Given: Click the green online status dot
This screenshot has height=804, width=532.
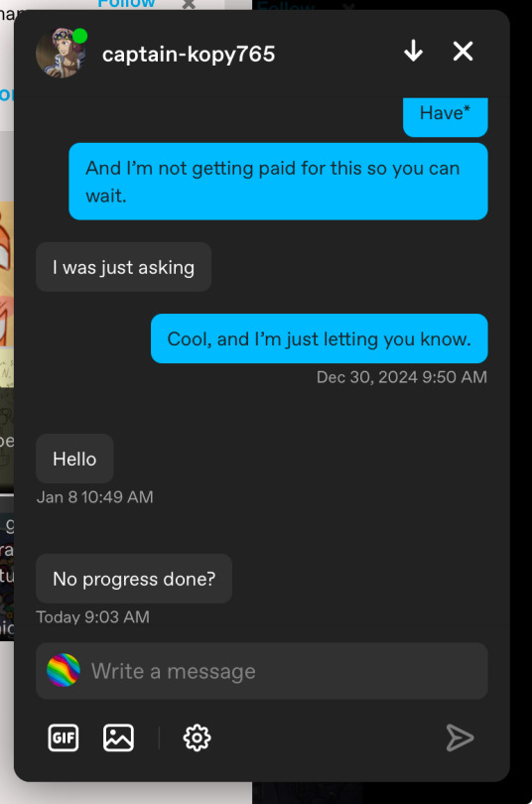Looking at the screenshot, I should pos(80,36).
